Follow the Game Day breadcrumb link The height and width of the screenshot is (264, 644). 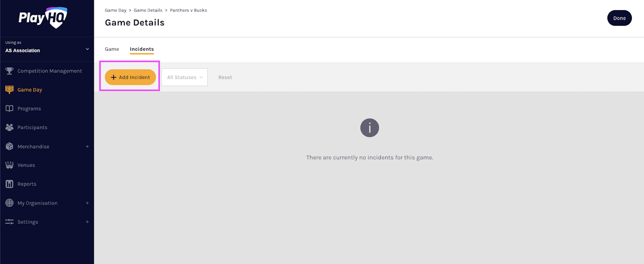pyautogui.click(x=115, y=10)
